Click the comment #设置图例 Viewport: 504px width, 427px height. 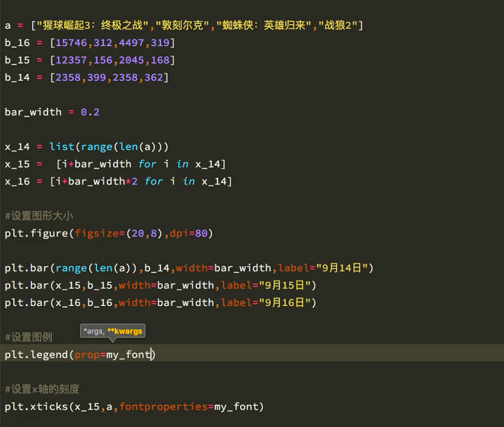click(28, 337)
